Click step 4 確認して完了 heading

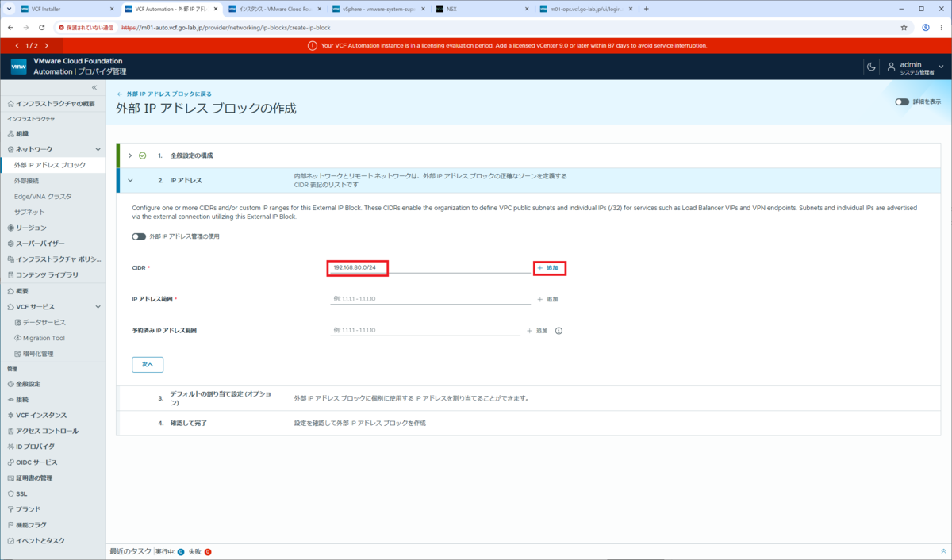188,423
